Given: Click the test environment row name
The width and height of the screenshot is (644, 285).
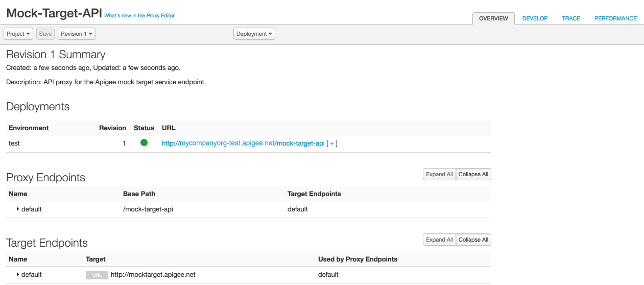Looking at the screenshot, I should point(14,144).
